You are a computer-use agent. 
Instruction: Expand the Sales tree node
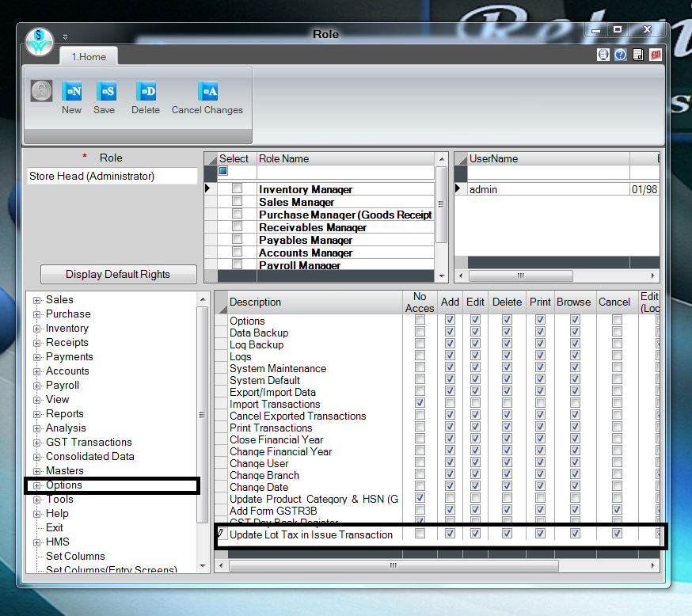pos(36,300)
